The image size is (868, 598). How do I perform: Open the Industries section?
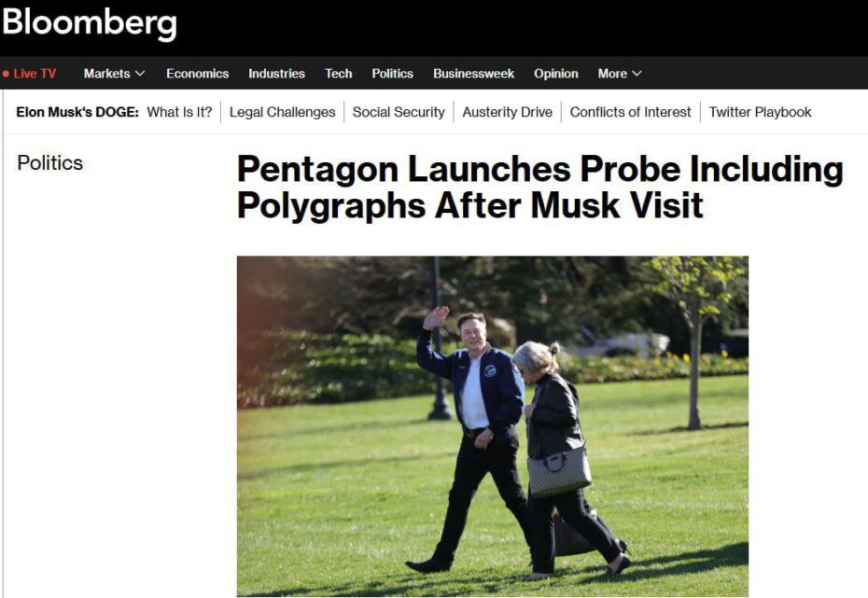[x=276, y=74]
